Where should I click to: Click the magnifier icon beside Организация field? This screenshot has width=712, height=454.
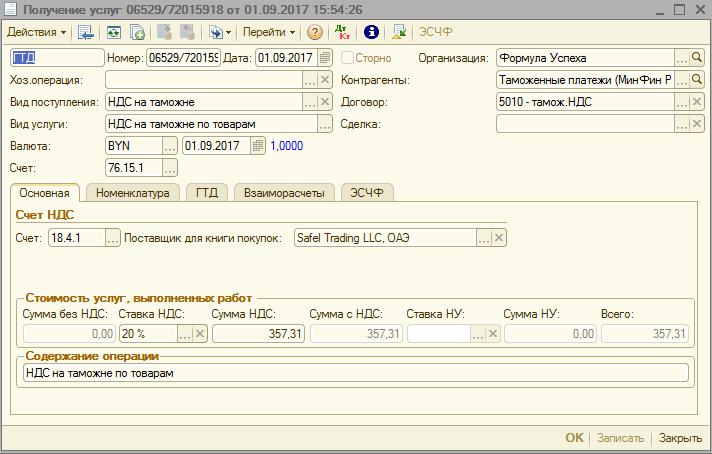pos(698,58)
